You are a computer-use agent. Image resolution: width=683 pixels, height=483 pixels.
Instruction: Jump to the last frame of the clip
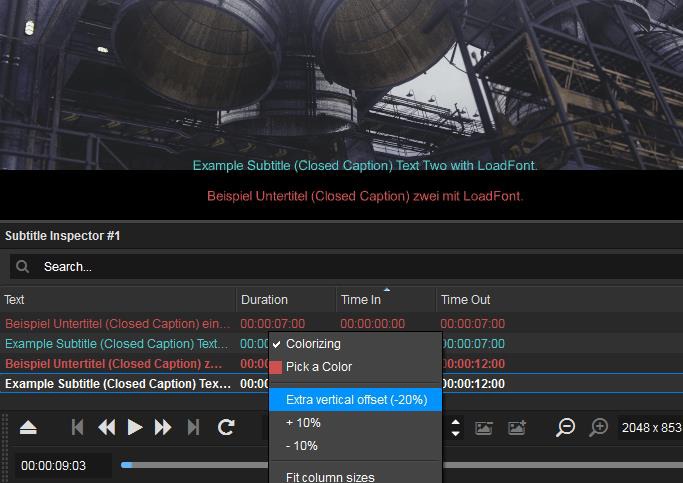tap(194, 428)
